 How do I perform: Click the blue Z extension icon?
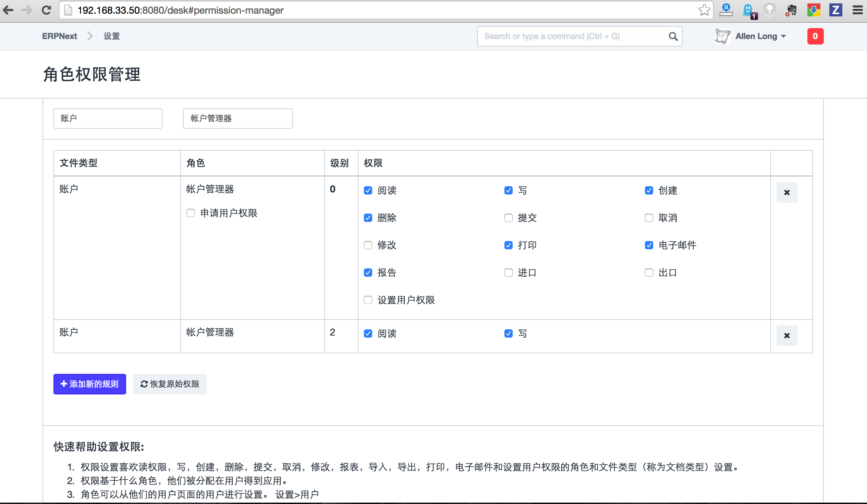pos(835,10)
